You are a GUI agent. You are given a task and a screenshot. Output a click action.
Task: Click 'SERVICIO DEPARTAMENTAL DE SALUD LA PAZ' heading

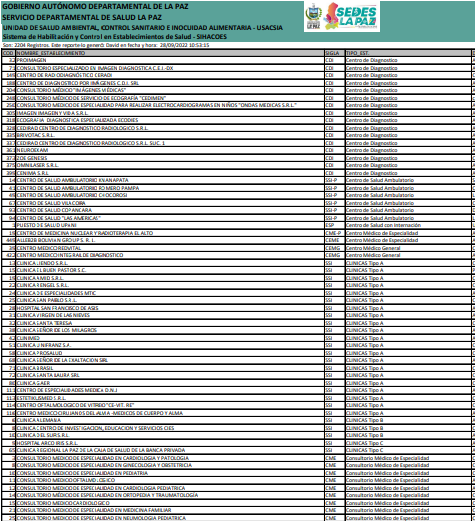coord(82,17)
